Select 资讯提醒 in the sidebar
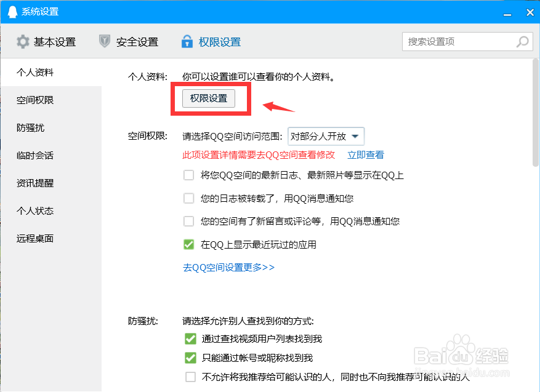Screen dimensions: 540x392 51,183
